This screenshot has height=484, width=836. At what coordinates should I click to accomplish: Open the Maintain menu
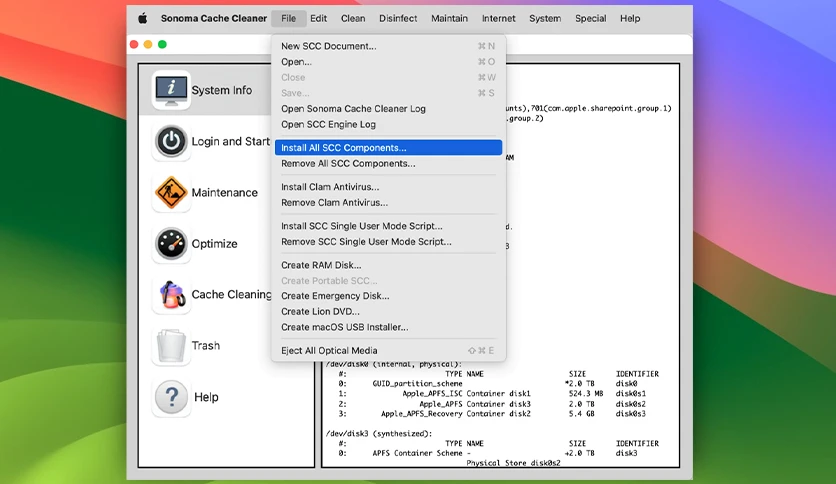(449, 19)
